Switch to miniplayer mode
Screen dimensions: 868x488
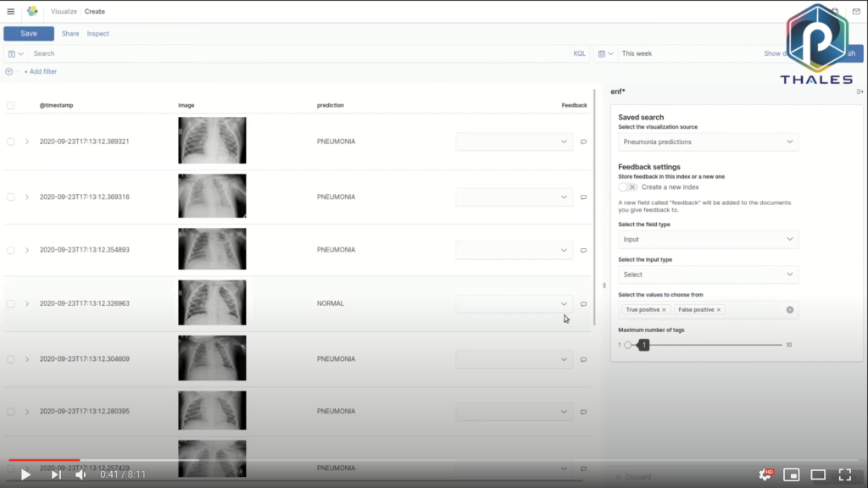(x=792, y=474)
